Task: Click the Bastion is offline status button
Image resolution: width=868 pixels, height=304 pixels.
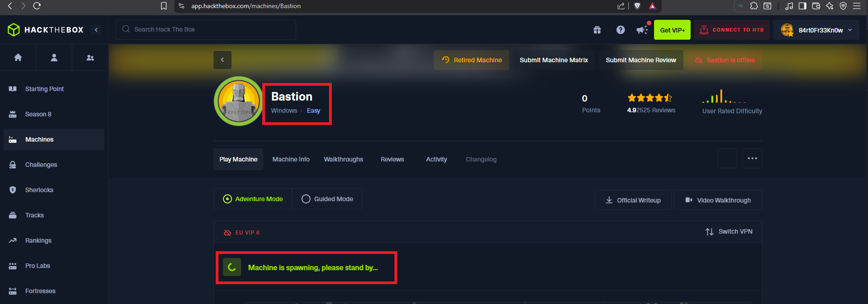Action: [724, 60]
